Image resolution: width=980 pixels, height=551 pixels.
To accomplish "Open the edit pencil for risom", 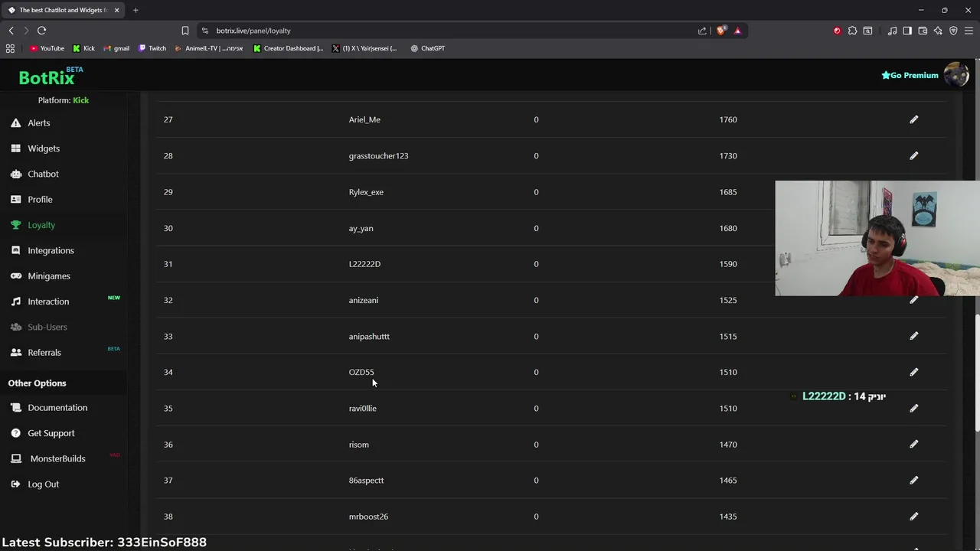I will tap(913, 444).
